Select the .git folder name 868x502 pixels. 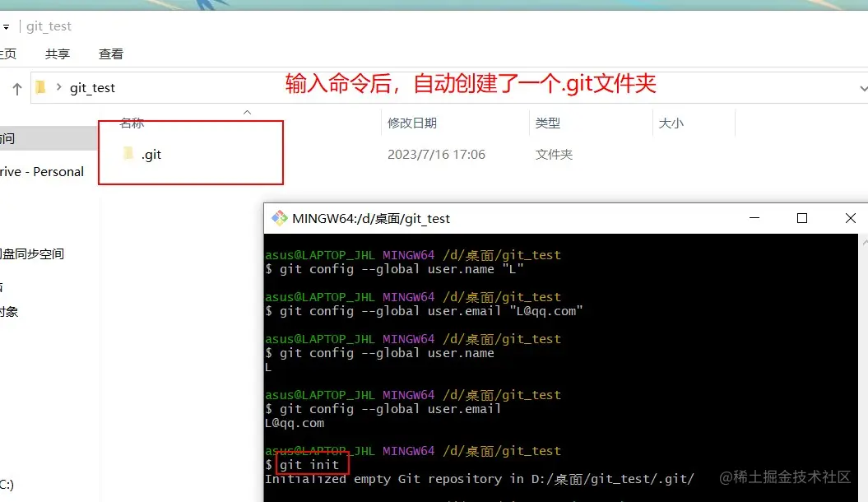pyautogui.click(x=151, y=155)
